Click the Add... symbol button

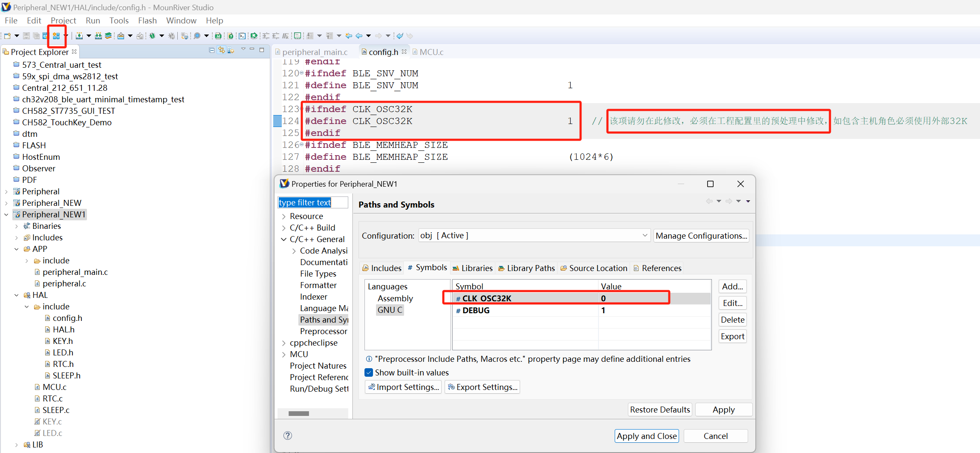(732, 286)
